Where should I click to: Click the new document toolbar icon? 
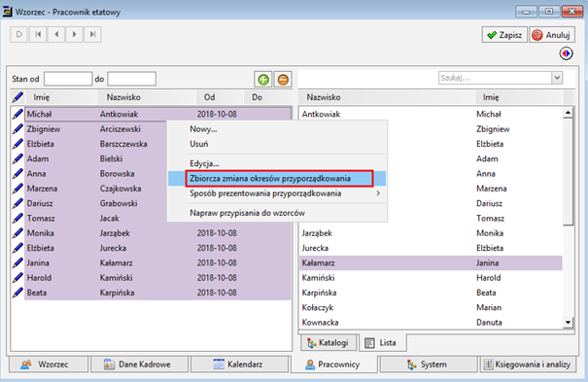click(18, 34)
